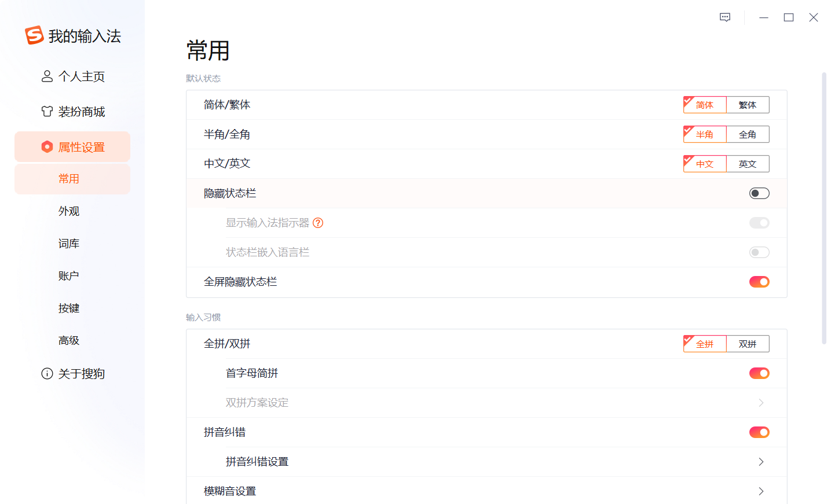Select 半角 option
Viewport: 831px width, 504px height.
[x=705, y=134]
